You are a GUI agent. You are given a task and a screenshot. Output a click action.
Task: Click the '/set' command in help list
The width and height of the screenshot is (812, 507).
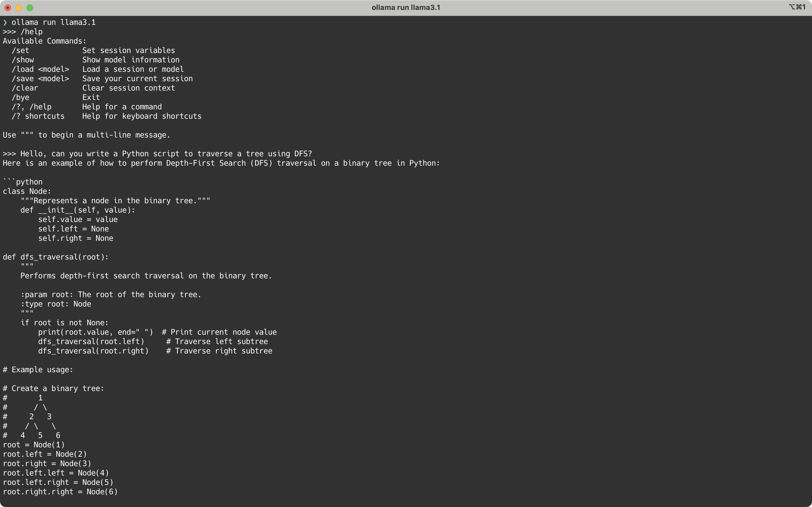click(x=20, y=51)
